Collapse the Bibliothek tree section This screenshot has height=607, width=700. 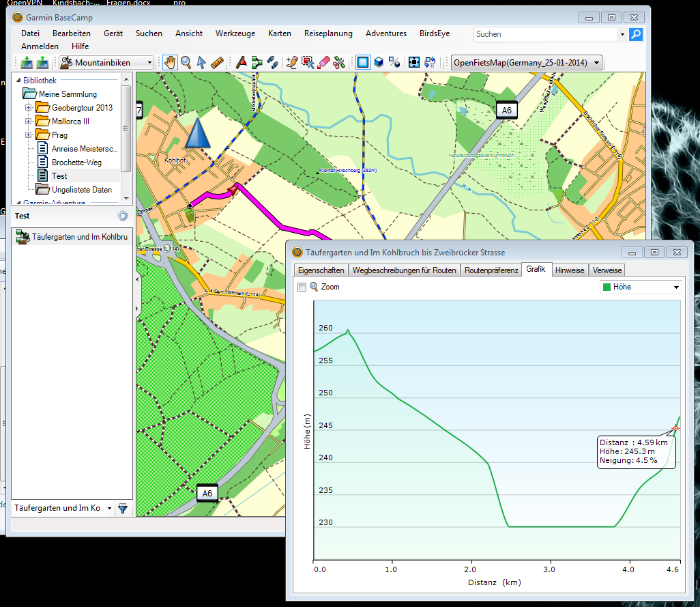click(18, 81)
